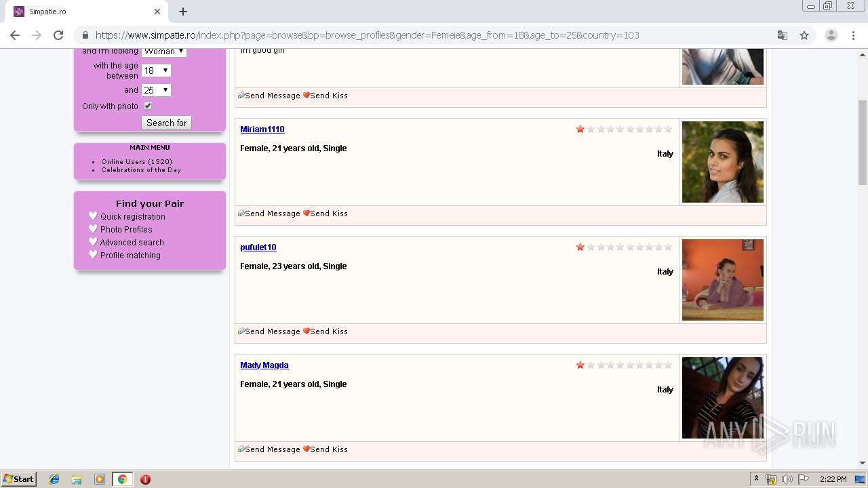Open Photo Profiles page
Viewport: 868px width, 488px height.
(126, 230)
